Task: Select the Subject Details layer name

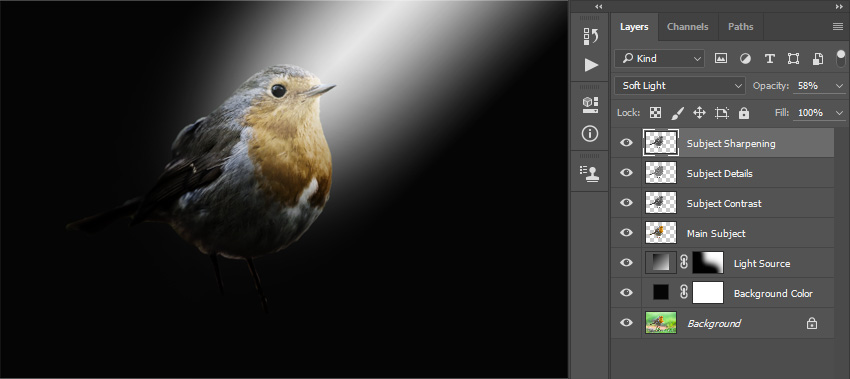Action: (719, 174)
